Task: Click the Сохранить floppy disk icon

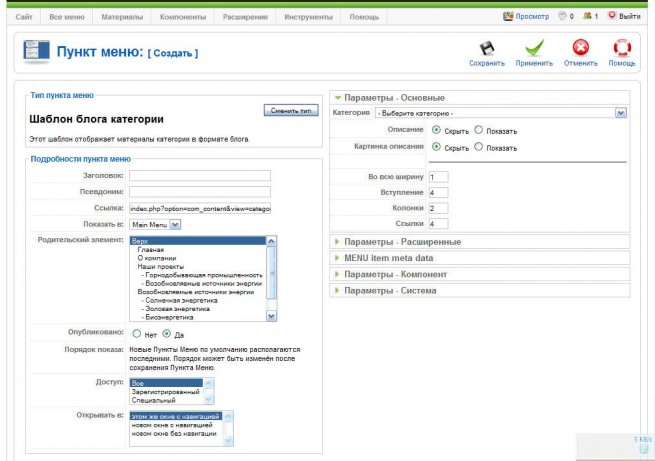Action: 487,48
